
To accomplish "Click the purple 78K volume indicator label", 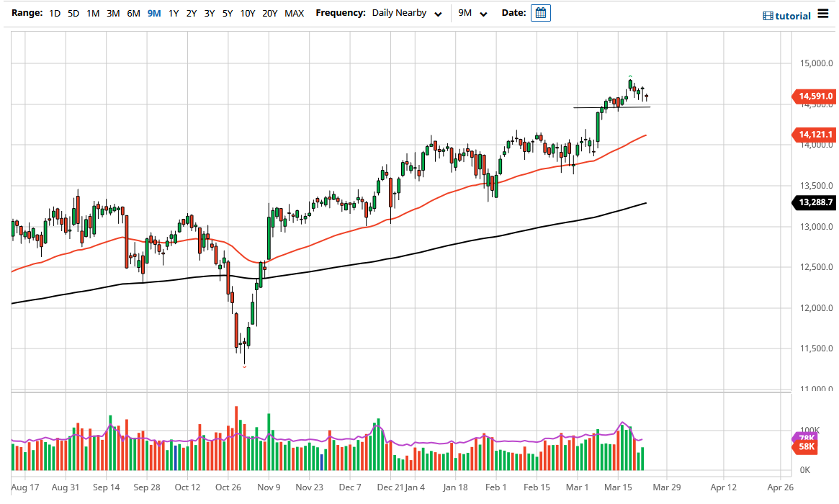I will pos(808,437).
